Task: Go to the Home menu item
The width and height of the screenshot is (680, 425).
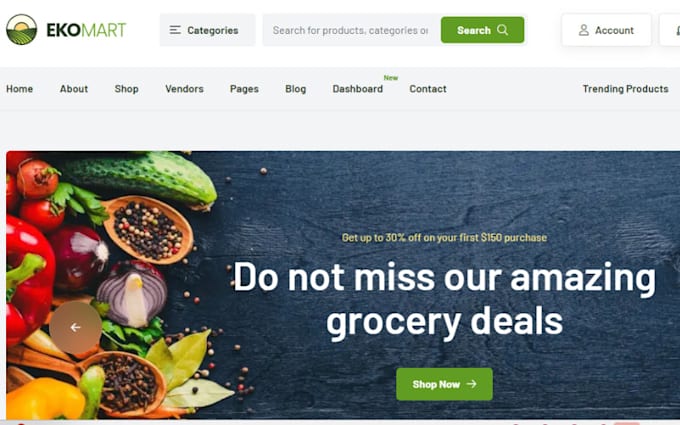Action: click(20, 89)
